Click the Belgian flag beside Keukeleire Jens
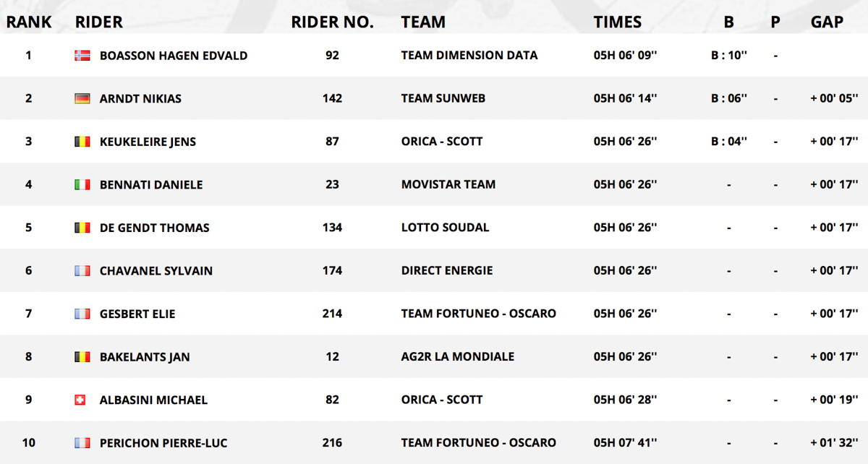 click(x=82, y=142)
